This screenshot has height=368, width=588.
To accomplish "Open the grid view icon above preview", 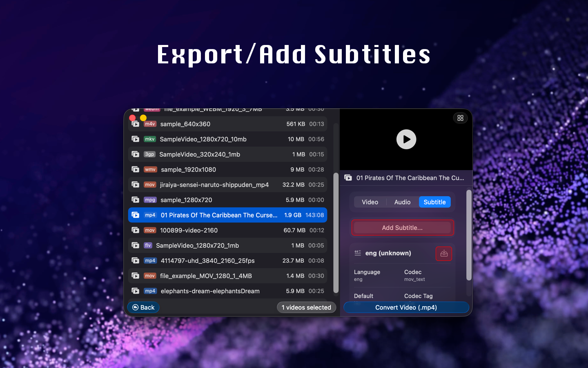I will point(460,118).
